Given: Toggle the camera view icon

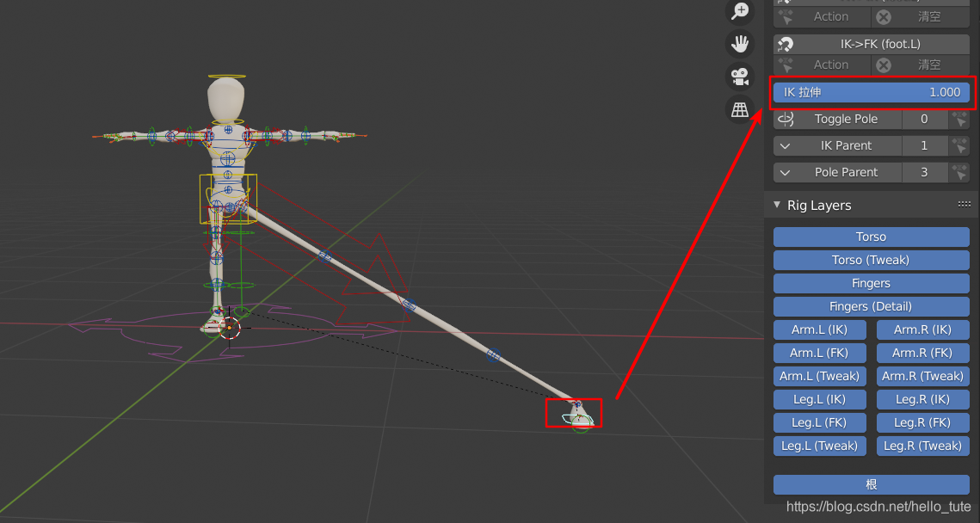Looking at the screenshot, I should (740, 77).
